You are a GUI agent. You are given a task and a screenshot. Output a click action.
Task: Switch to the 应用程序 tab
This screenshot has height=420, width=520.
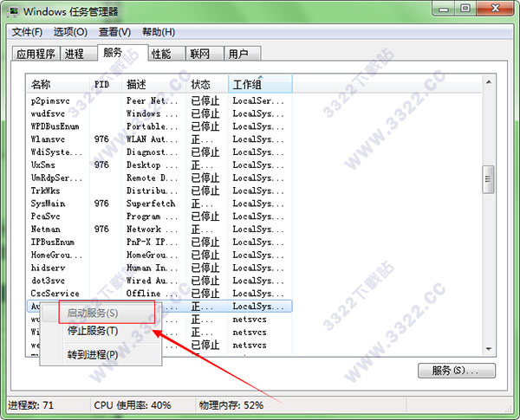pyautogui.click(x=36, y=54)
